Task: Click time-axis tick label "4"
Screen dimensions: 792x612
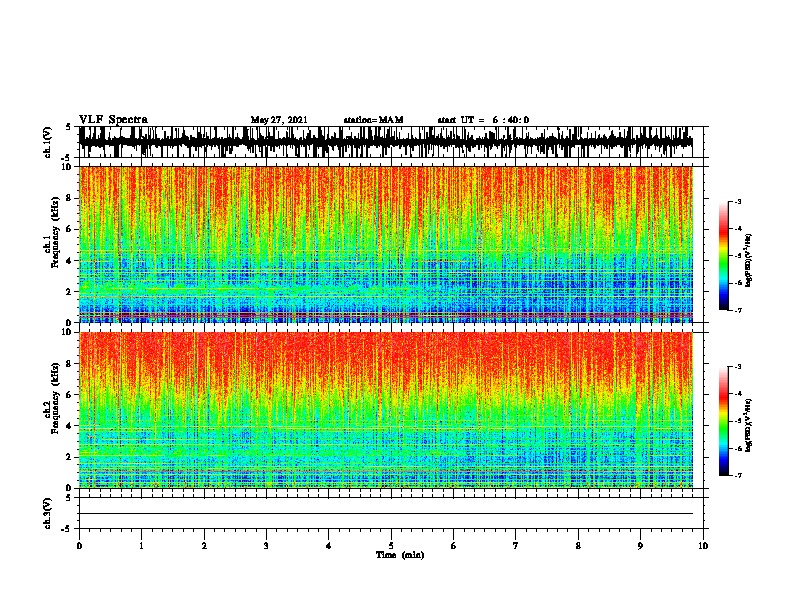Action: click(329, 546)
